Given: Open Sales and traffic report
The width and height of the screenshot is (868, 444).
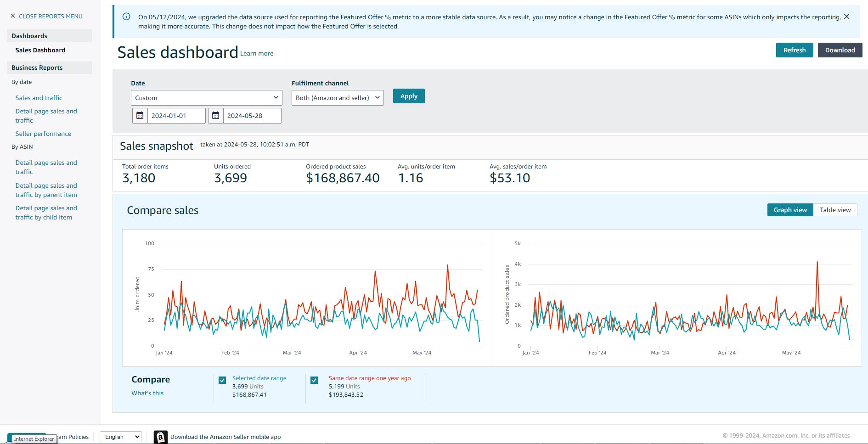Looking at the screenshot, I should (39, 98).
